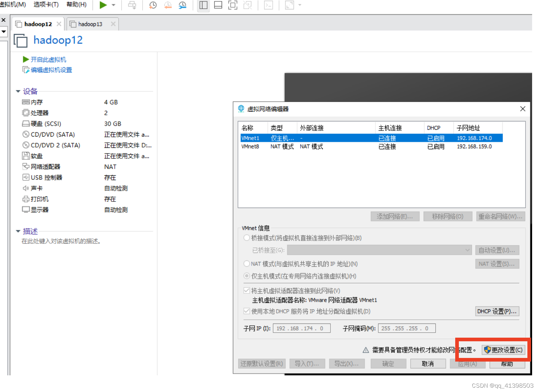Toggle the thumbnail bar view icon
This screenshot has width=539, height=392.
(218, 5)
